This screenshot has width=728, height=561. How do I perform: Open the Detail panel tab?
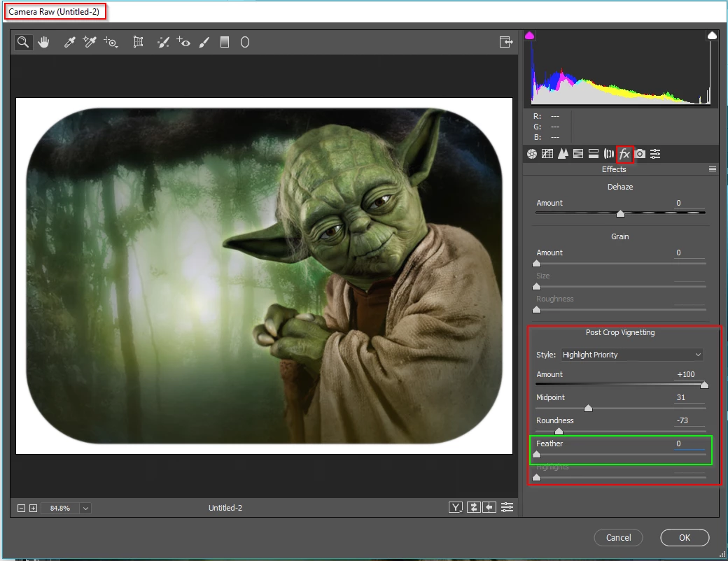point(563,154)
